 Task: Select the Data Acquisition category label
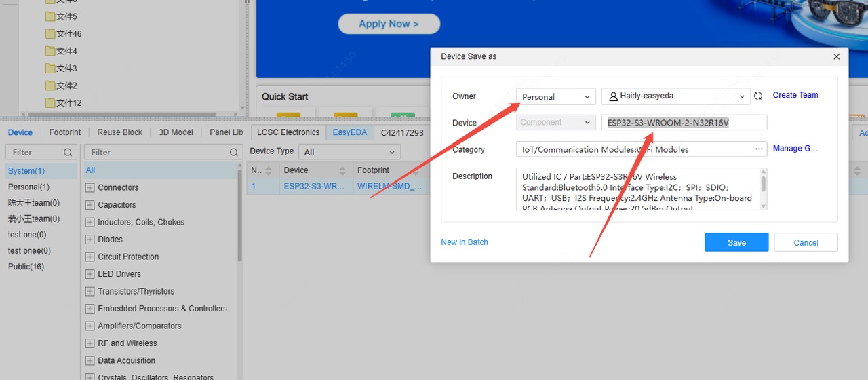click(x=126, y=360)
